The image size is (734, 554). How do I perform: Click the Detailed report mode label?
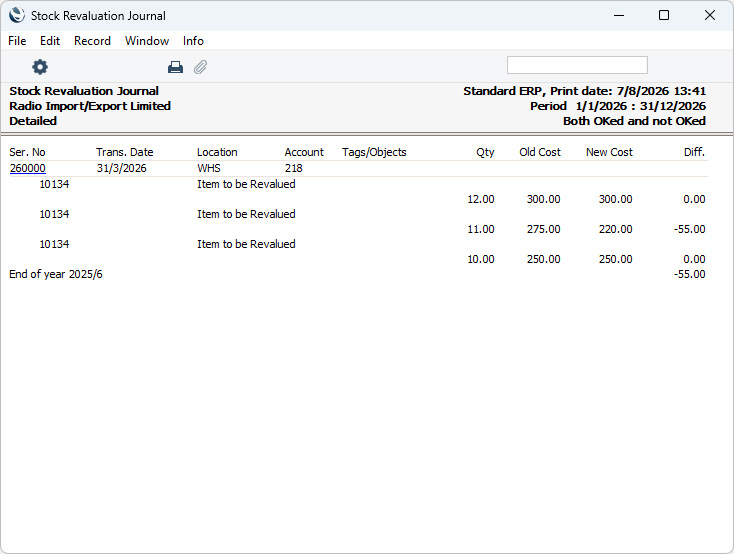coord(33,121)
